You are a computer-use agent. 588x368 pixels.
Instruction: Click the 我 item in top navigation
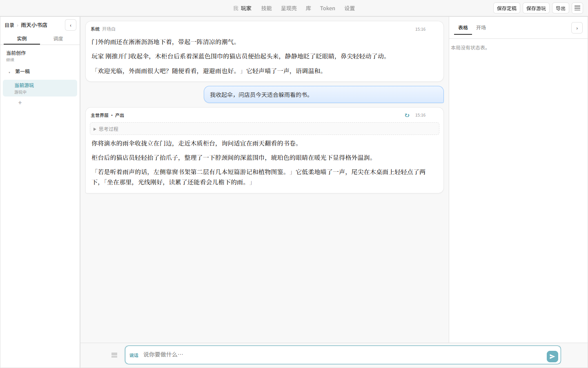pos(236,8)
